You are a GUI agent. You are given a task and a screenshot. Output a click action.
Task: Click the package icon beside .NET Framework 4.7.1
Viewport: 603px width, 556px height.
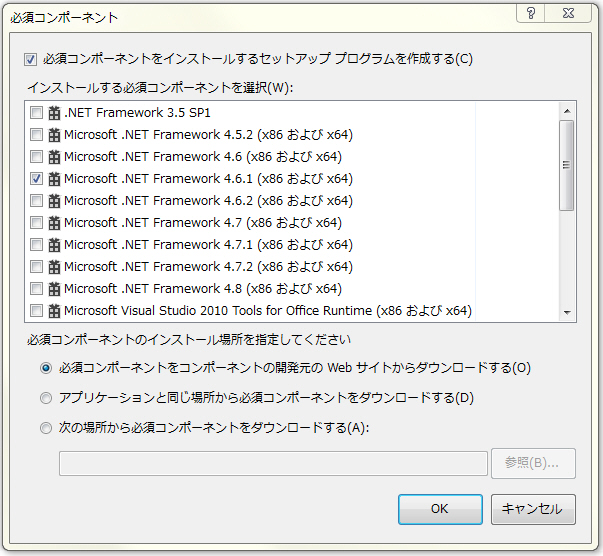tap(54, 245)
